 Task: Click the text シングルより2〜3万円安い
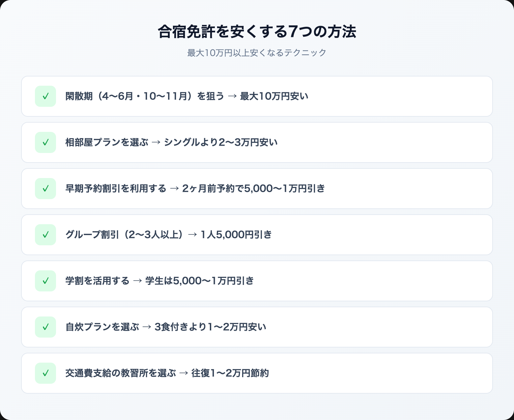point(221,142)
